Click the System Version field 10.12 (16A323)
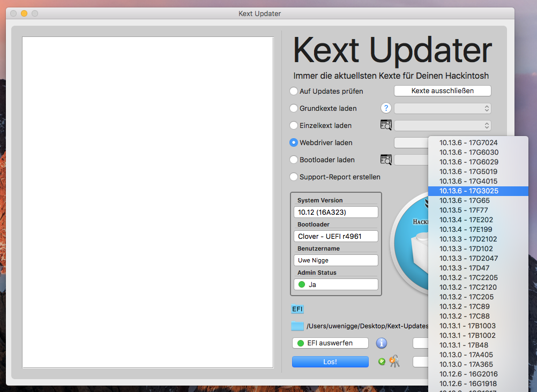The image size is (537, 392). pos(336,212)
